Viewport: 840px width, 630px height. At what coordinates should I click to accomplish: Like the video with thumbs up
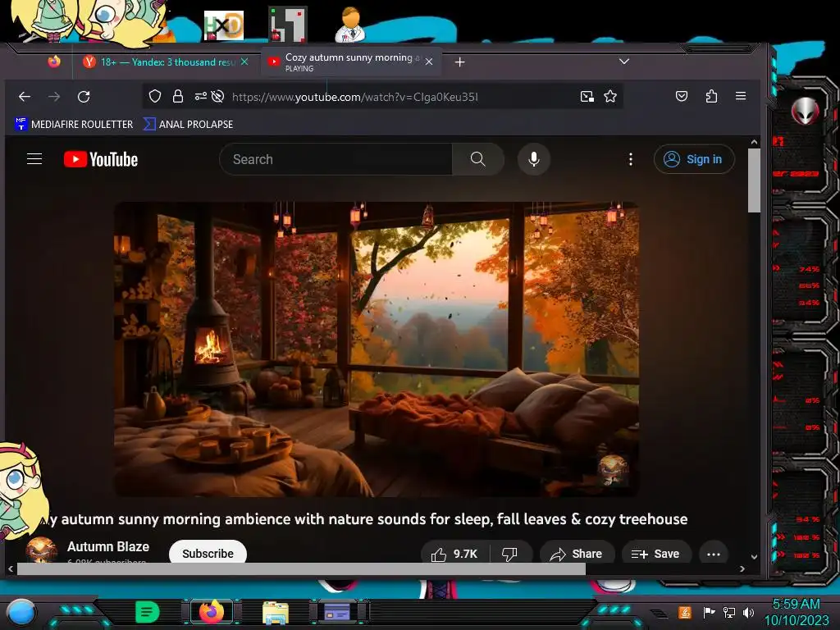[454, 554]
